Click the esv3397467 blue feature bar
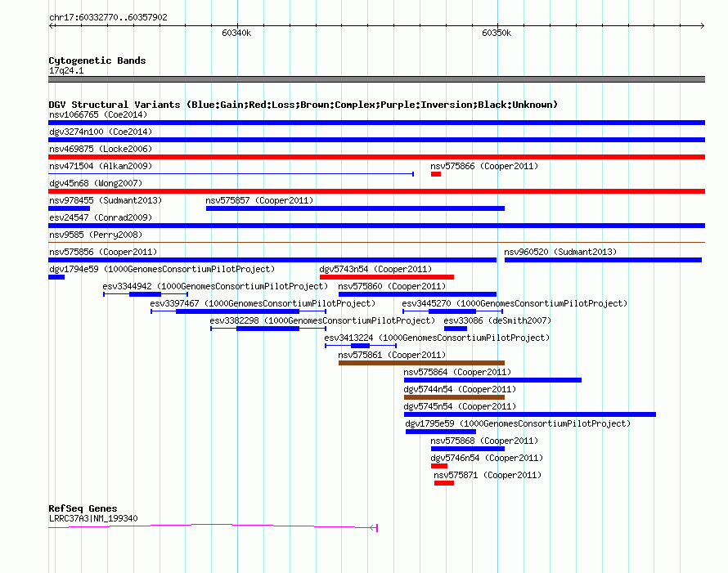 tap(238, 311)
